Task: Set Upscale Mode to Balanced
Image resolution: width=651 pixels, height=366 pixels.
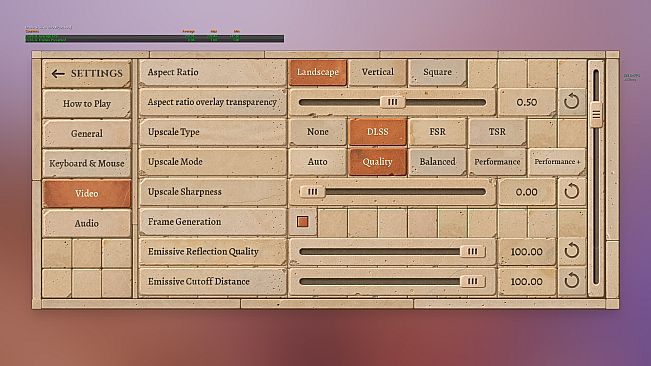Action: point(437,162)
